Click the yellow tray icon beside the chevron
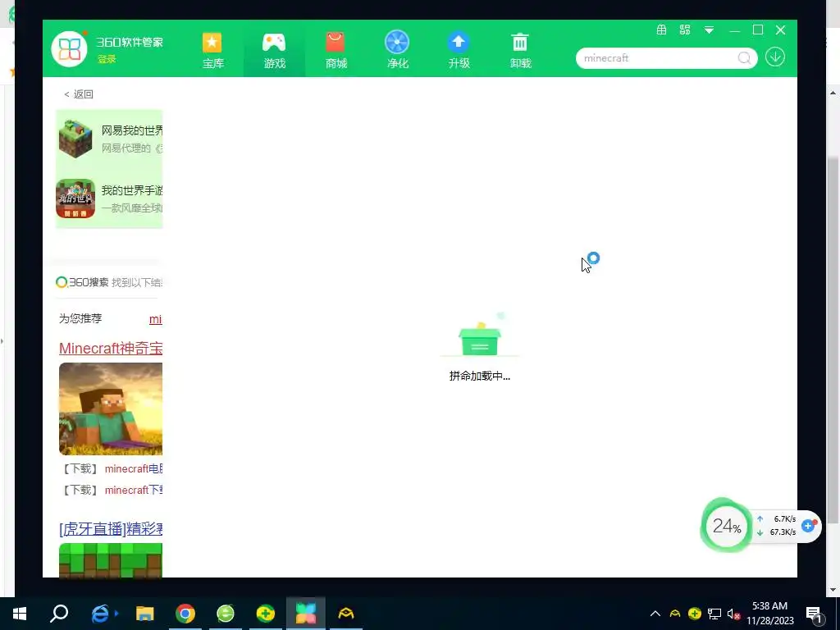Viewport: 840px width, 630px height. (x=675, y=614)
